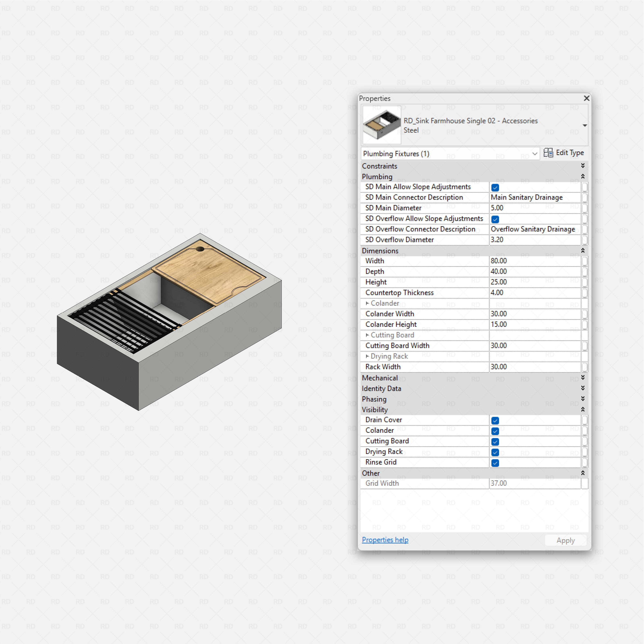The image size is (644, 644).
Task: Collapse the Other section chevron
Action: click(583, 473)
